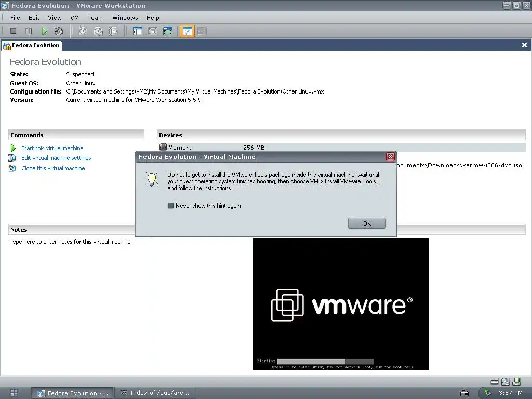Image resolution: width=532 pixels, height=399 pixels.
Task: Click the Take Snapshot clock icon
Action: (83, 31)
